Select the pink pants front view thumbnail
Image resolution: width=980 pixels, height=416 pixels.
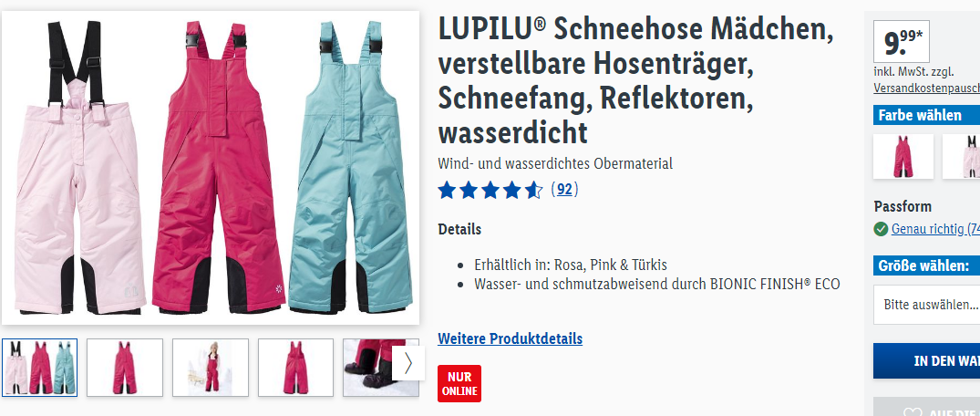(x=124, y=368)
